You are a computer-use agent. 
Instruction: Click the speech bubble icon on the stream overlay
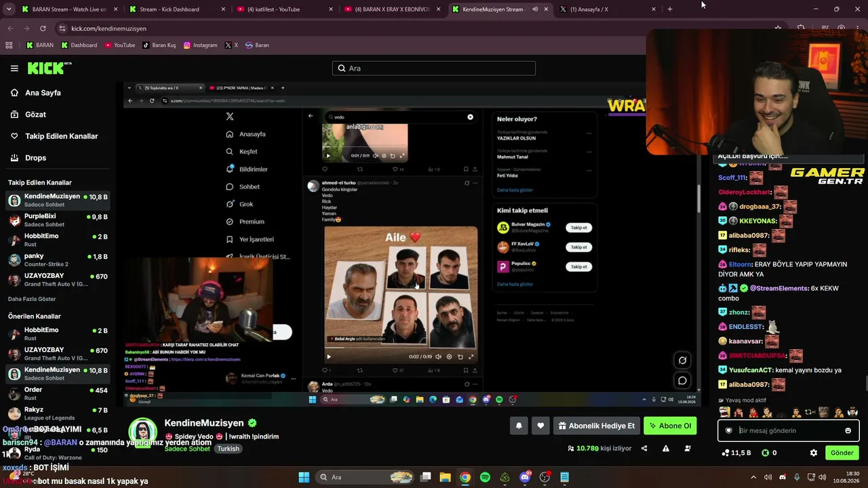tap(682, 380)
